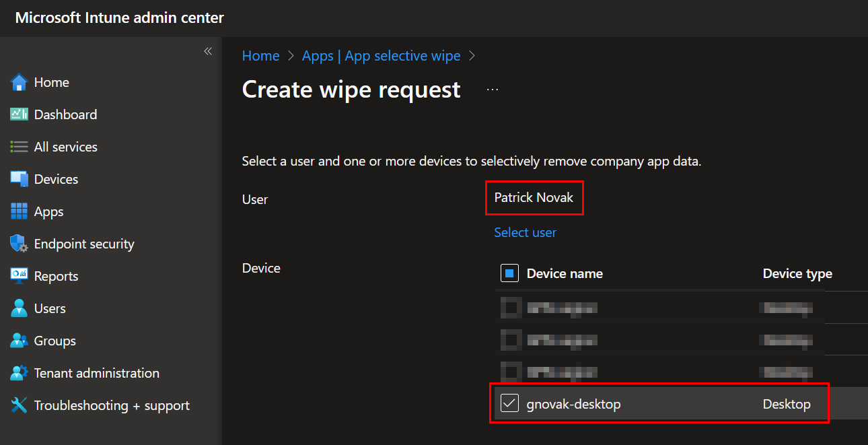Open the Users section
The height and width of the screenshot is (445, 868).
click(20, 308)
